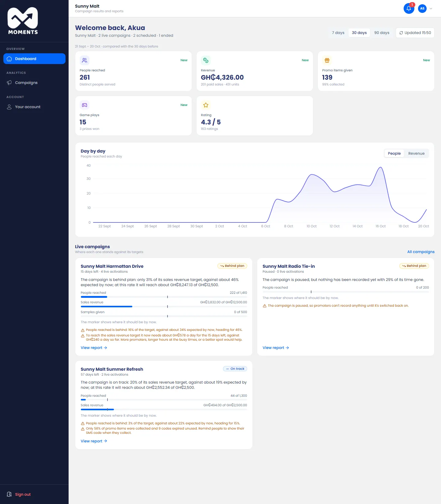View report for Sunny Malt Harmattan Drive
The image size is (441, 504).
point(94,348)
